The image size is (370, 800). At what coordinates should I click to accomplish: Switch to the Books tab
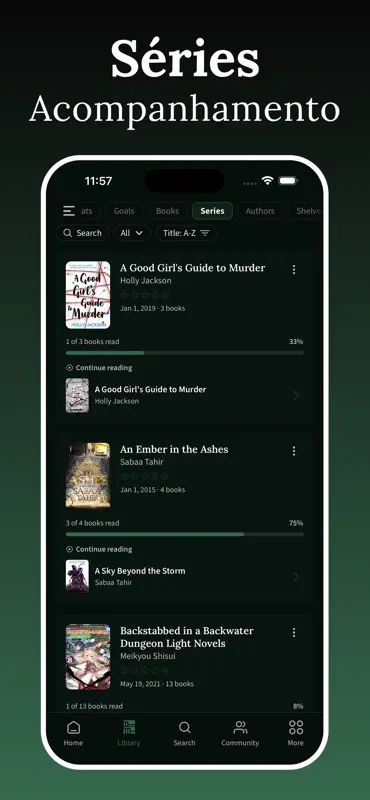tap(167, 211)
